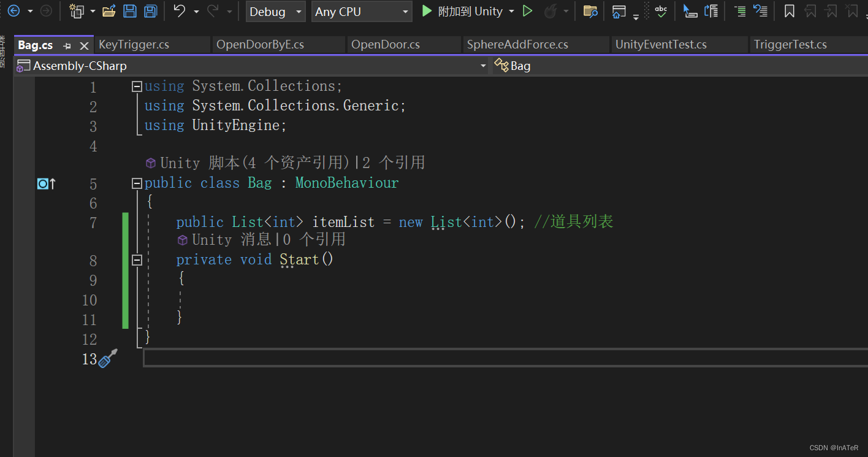Collapse the Bag class with its minus expander
This screenshot has width=868, height=457.
(x=137, y=183)
